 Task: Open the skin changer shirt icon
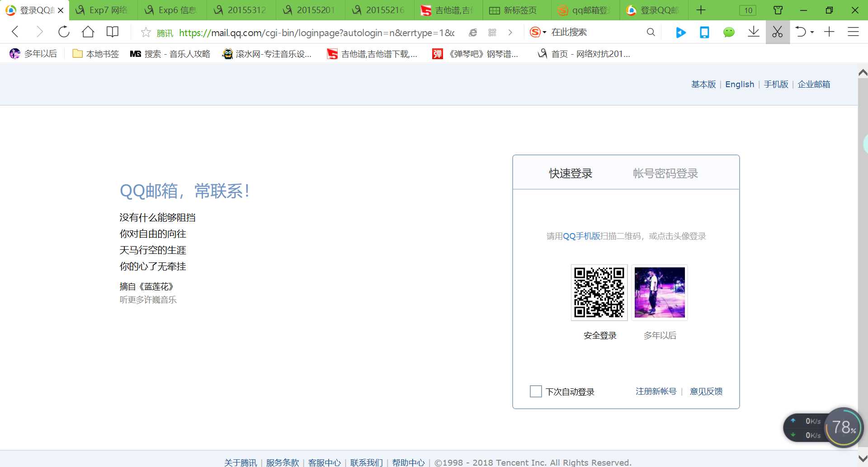[x=778, y=10]
